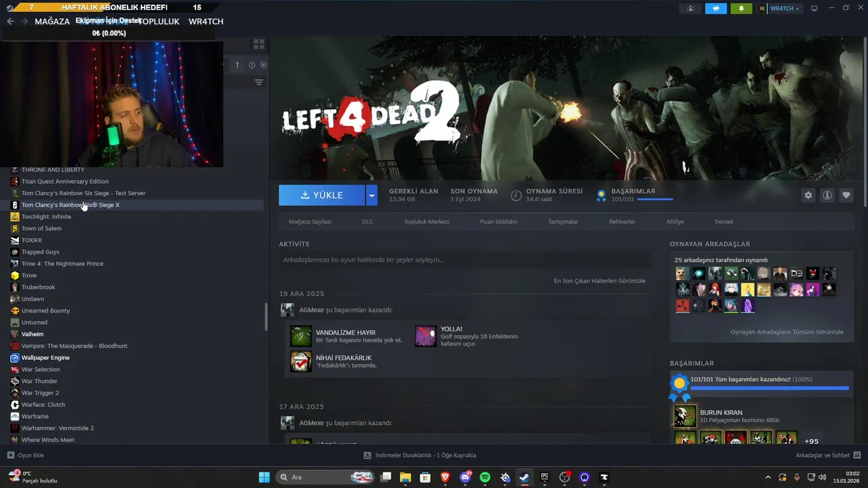
Task: Click the activity comment input field
Action: tap(465, 260)
